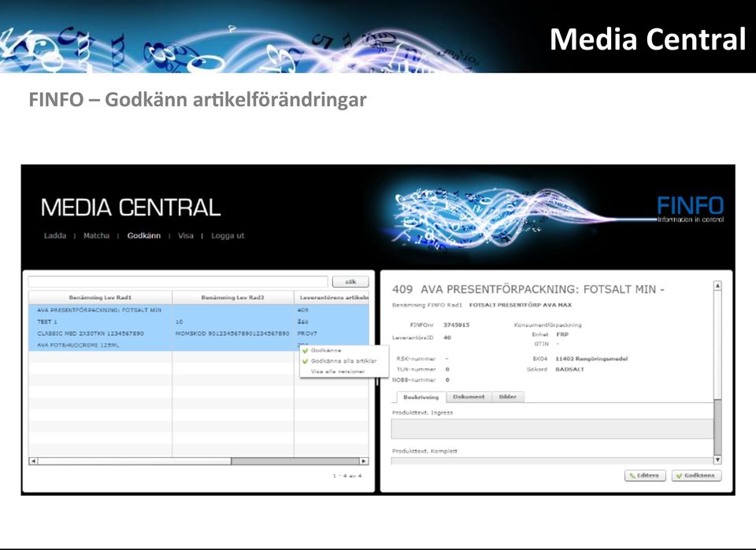
Task: Click the Editera button
Action: click(645, 475)
